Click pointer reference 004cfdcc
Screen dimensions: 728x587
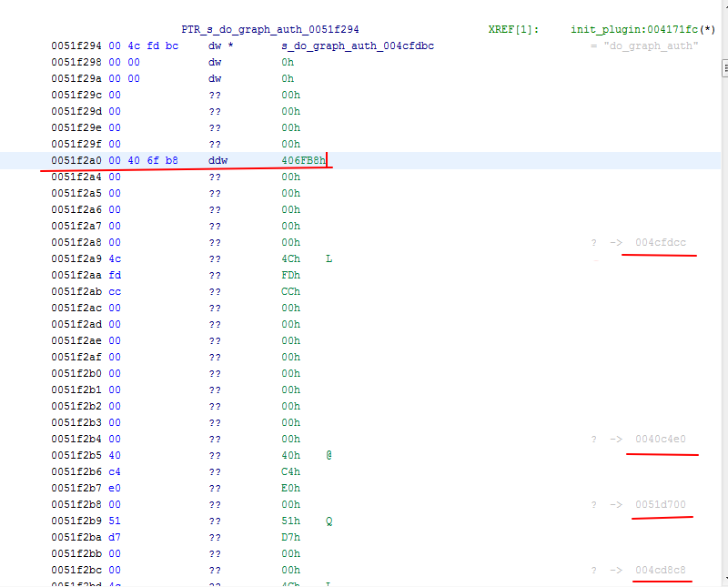661,242
